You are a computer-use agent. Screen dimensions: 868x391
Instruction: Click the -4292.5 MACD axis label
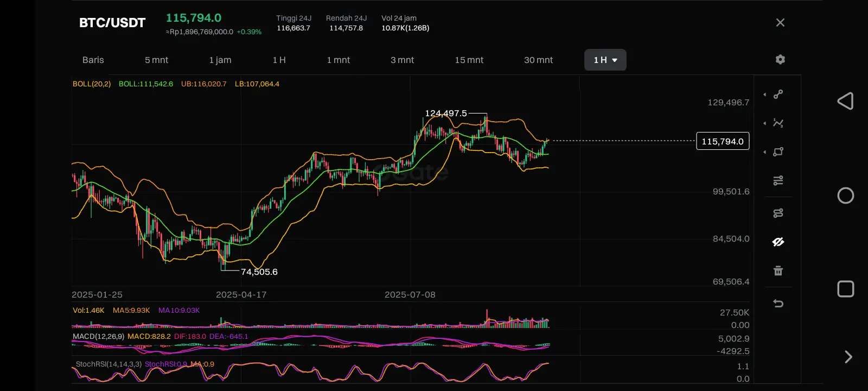pyautogui.click(x=733, y=351)
